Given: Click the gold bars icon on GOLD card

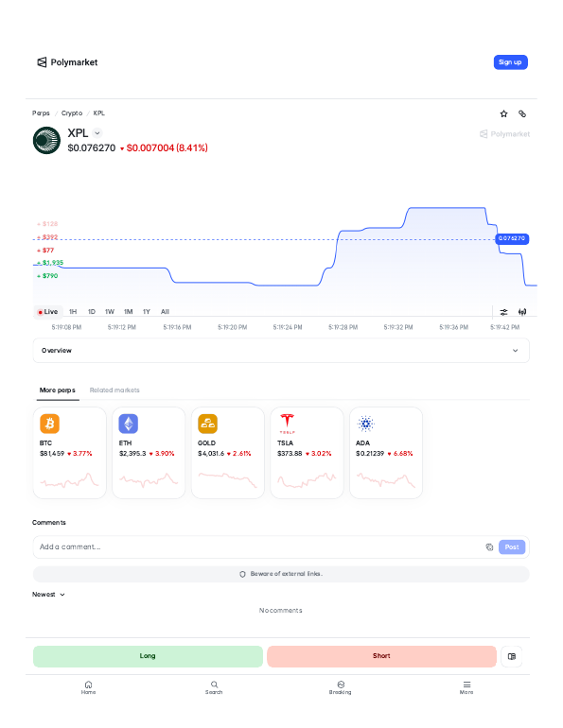Looking at the screenshot, I should click(207, 424).
